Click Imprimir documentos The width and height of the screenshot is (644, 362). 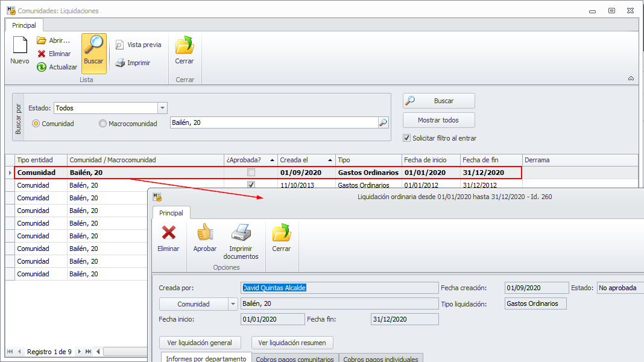[x=241, y=241]
